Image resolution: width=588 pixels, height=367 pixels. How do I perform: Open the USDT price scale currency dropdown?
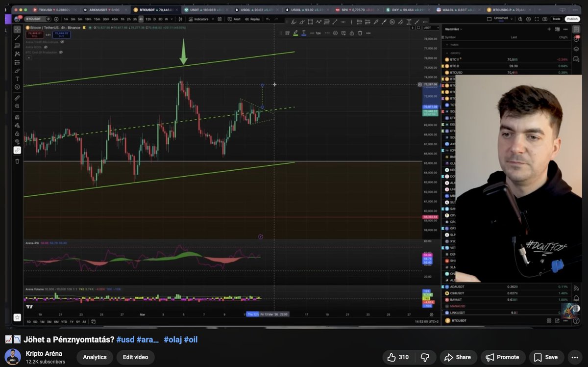[x=430, y=27]
